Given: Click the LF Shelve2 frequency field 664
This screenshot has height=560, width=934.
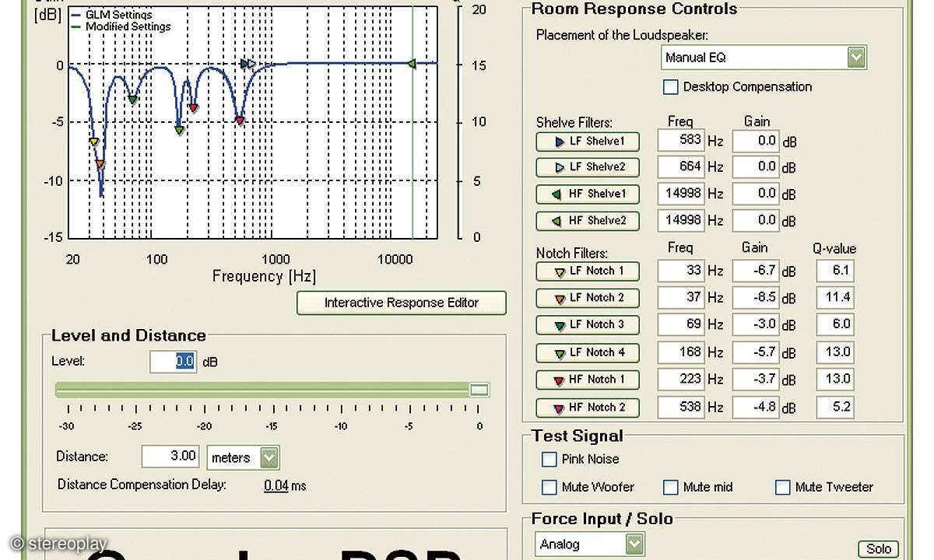Looking at the screenshot, I should pyautogui.click(x=681, y=166).
